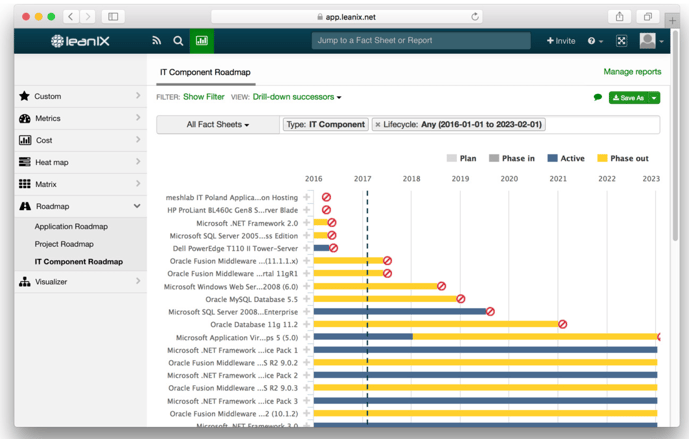Click the leanIX logo
This screenshot has width=689, height=439.
[x=80, y=41]
